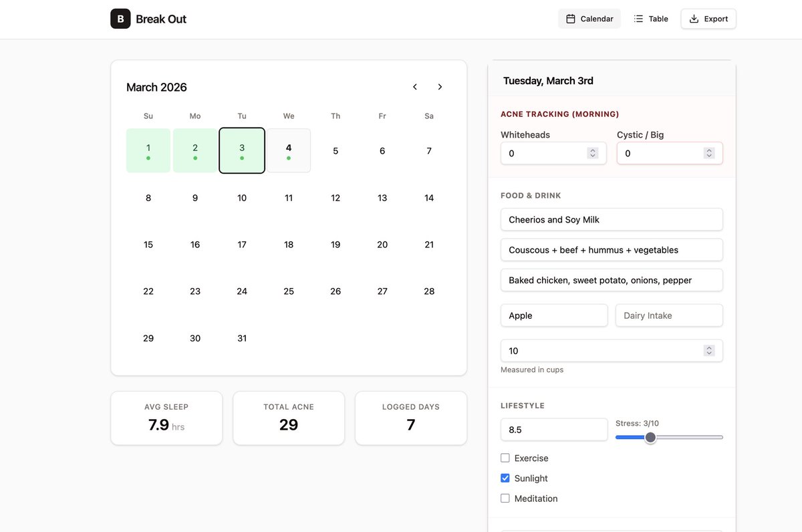802x532 pixels.
Task: Click the 'Tuesday, March 3rd' heading
Action: tap(548, 81)
